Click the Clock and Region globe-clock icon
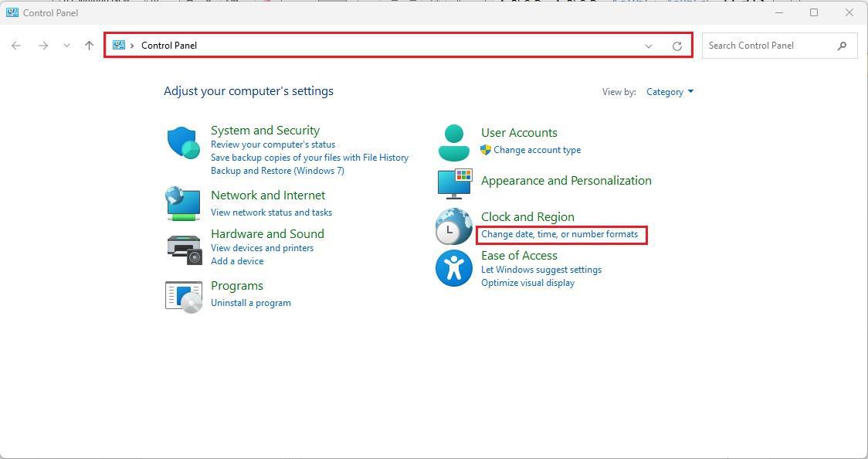868x459 pixels. pos(453,226)
